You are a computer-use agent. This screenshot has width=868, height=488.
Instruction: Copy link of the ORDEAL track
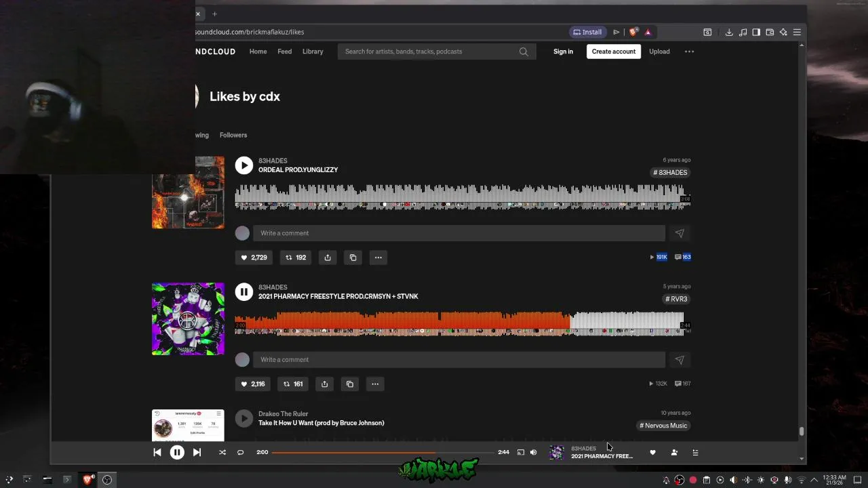click(x=353, y=258)
